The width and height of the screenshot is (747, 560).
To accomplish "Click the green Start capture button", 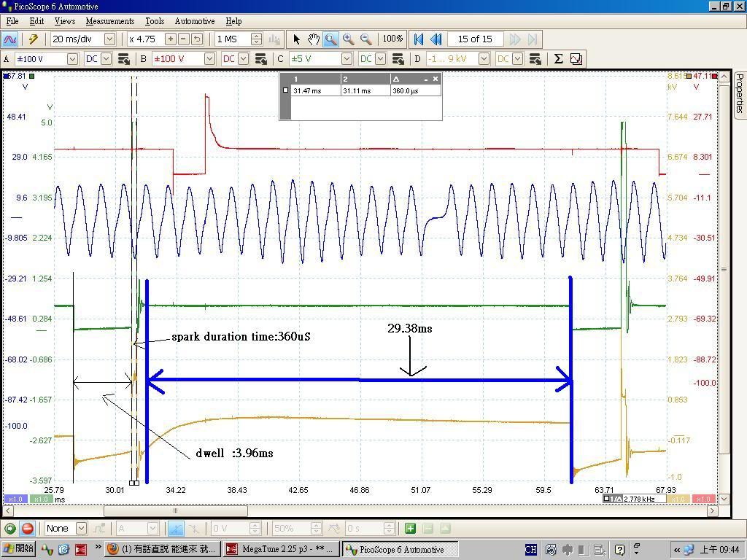I will [10, 529].
